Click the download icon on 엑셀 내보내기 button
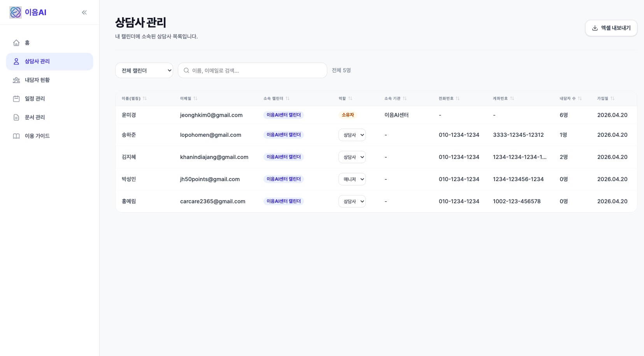 [x=595, y=28]
